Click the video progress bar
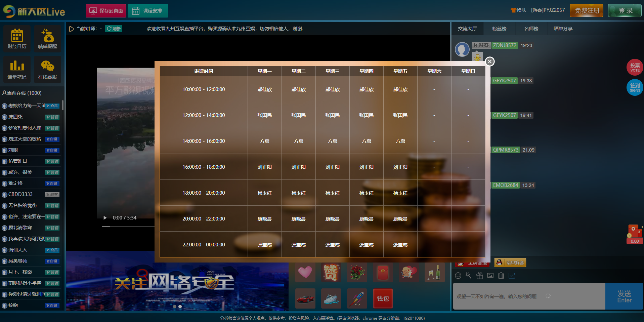Viewport: 644px width, 322px height. (x=128, y=227)
